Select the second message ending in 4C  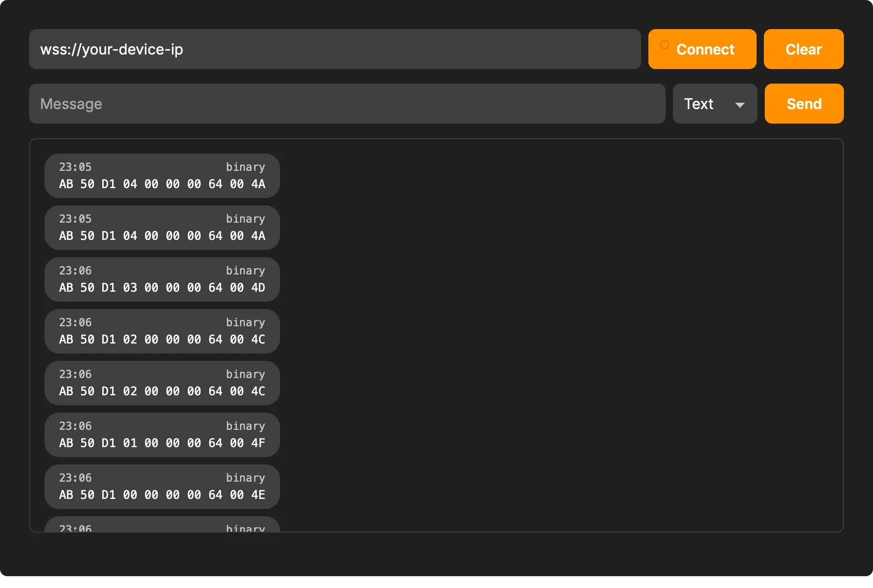click(x=162, y=383)
